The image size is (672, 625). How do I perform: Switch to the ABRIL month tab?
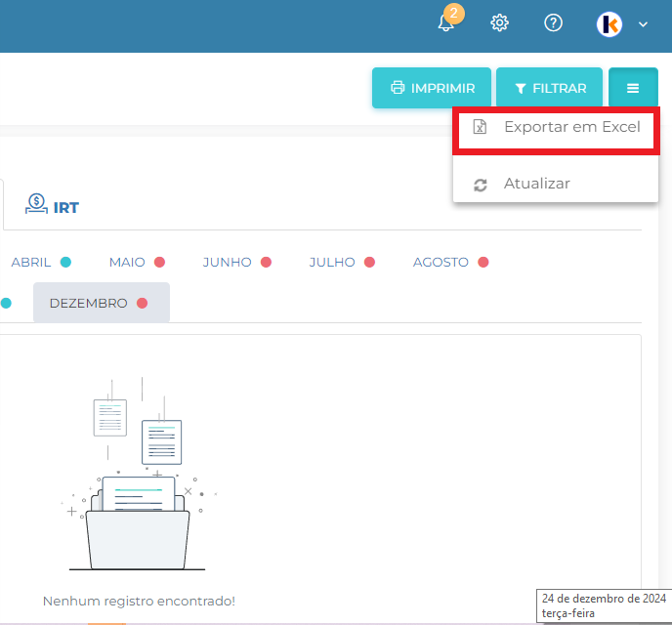(x=41, y=262)
